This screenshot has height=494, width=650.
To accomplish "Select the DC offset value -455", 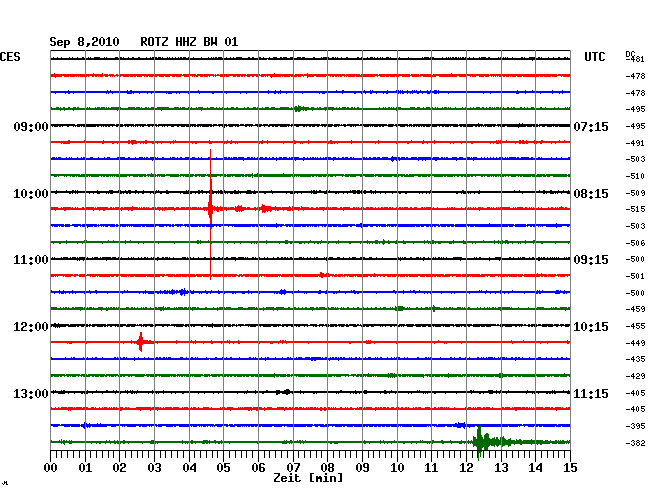I will [x=635, y=327].
